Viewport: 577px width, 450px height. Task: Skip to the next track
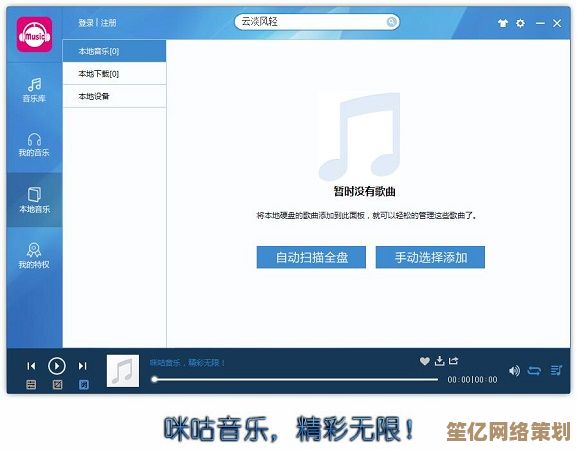82,366
